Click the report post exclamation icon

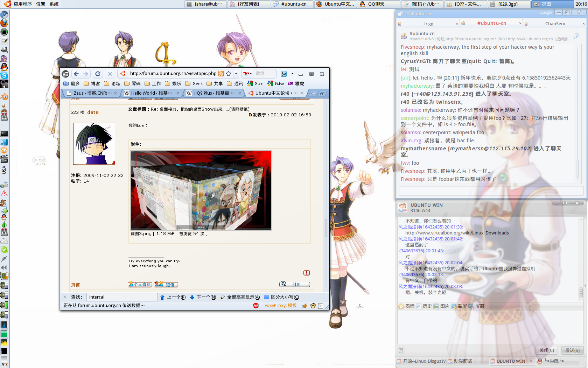(x=307, y=273)
